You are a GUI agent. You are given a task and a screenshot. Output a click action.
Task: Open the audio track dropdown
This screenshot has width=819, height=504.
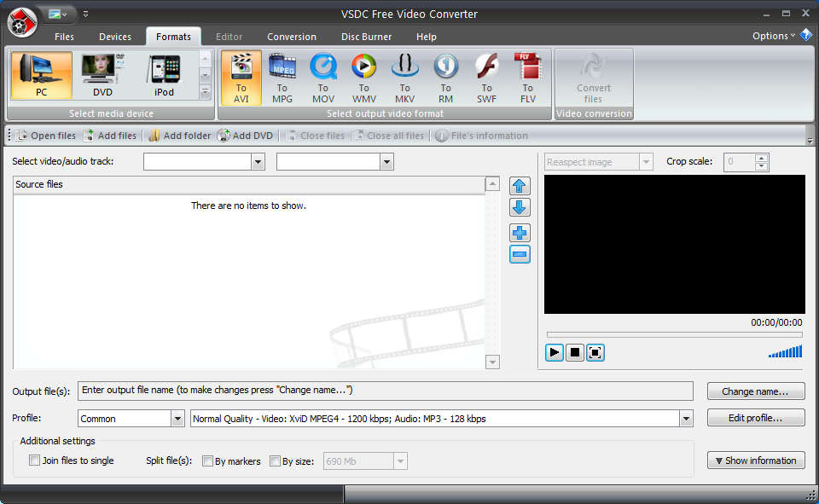[386, 162]
